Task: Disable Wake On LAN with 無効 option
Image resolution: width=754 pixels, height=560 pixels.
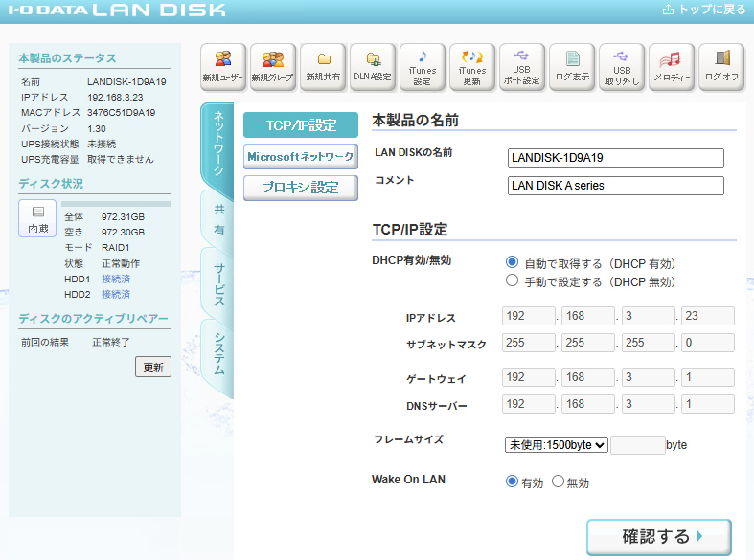Action: [x=558, y=482]
